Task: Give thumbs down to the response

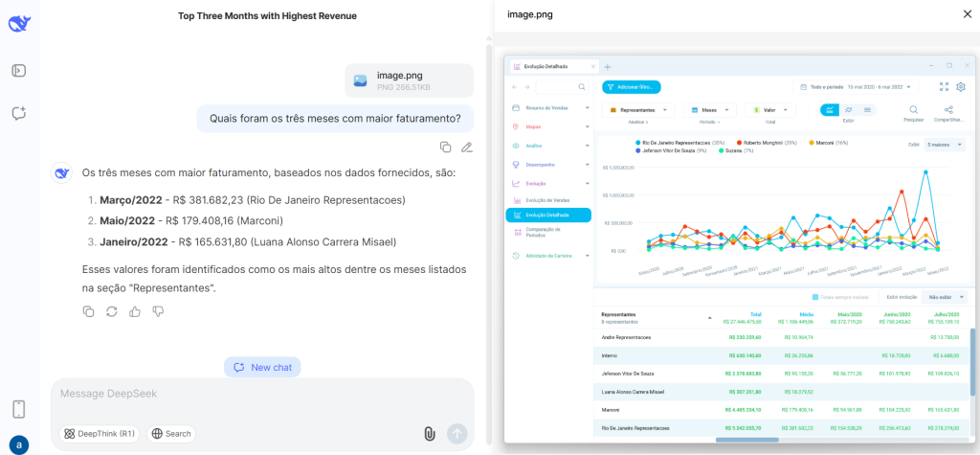Action: click(x=158, y=311)
